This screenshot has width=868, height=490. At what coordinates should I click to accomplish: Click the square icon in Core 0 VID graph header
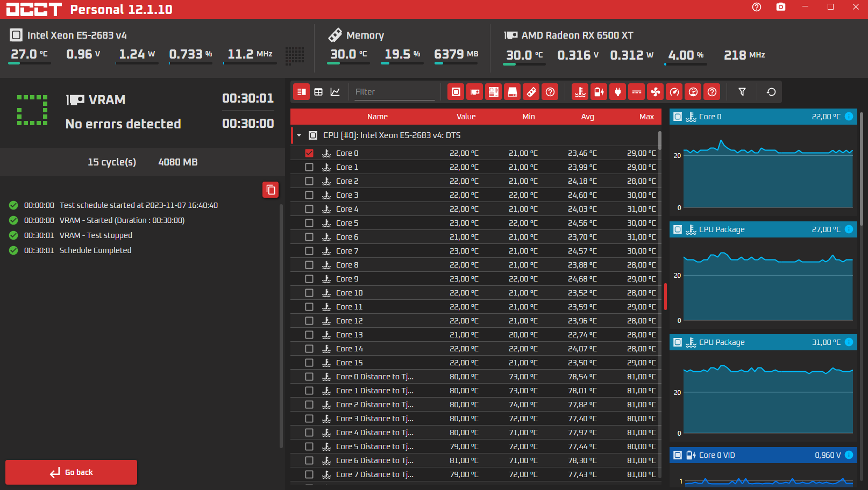point(678,455)
